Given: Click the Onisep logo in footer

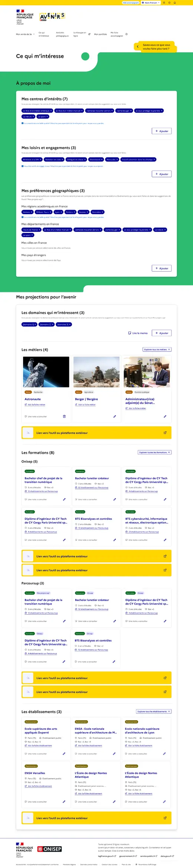Looking at the screenshot, I should 49,849.
